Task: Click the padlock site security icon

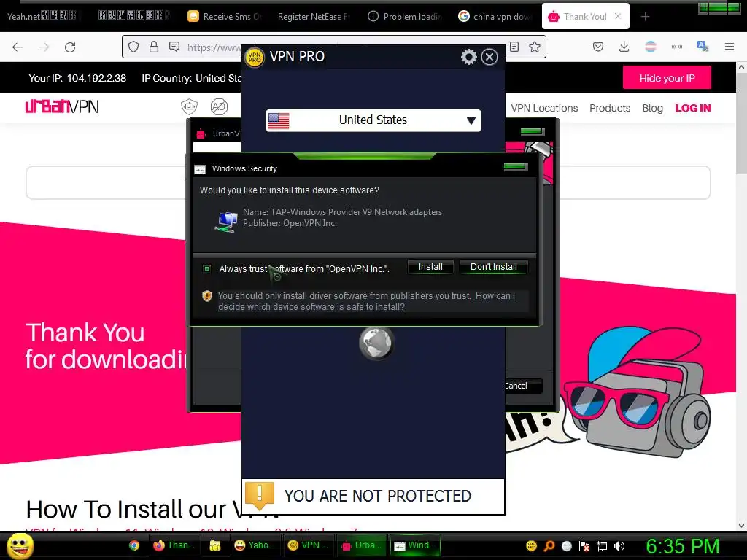Action: coord(153,47)
